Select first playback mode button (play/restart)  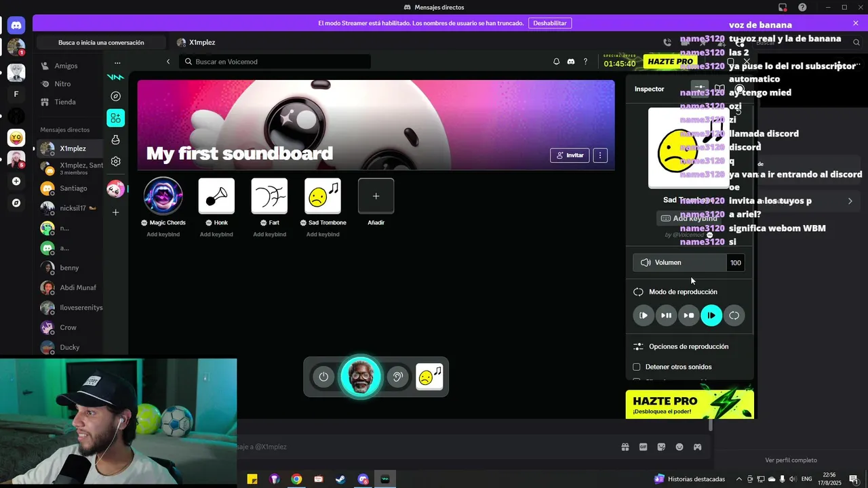(644, 315)
